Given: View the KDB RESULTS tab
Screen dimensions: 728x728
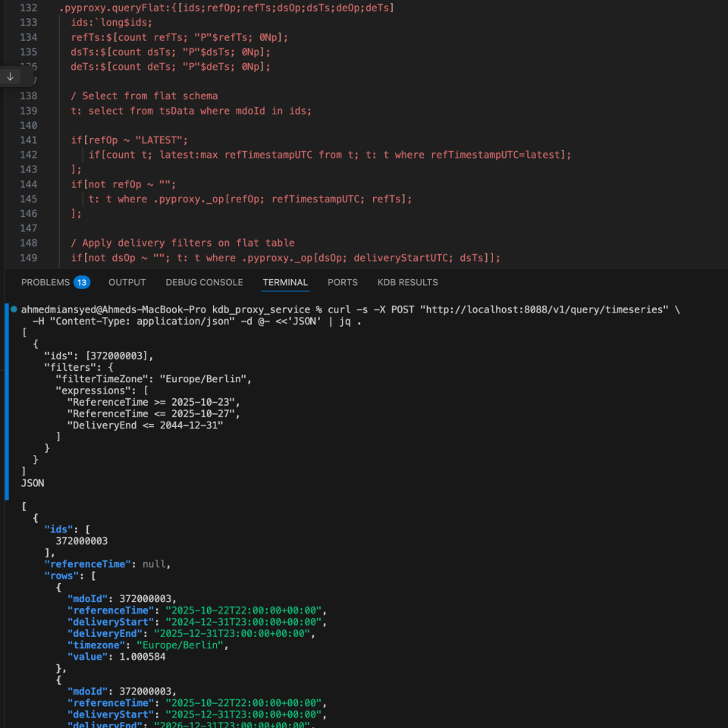Looking at the screenshot, I should 407,282.
